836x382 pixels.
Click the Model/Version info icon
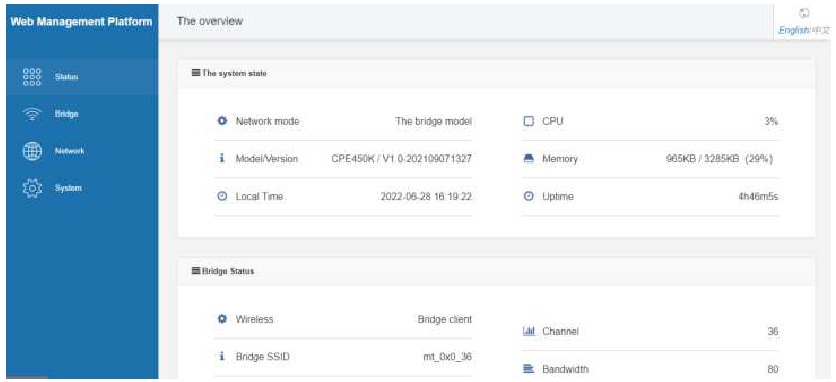[x=221, y=158]
